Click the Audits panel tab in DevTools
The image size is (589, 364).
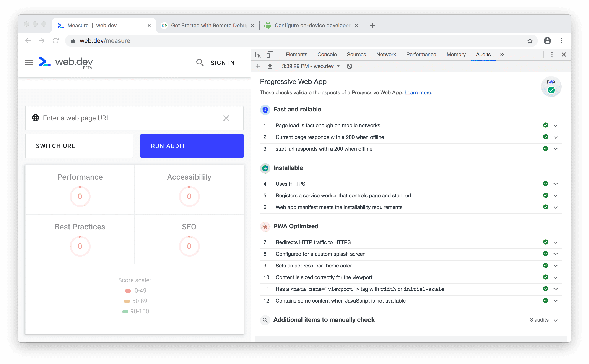[483, 54]
